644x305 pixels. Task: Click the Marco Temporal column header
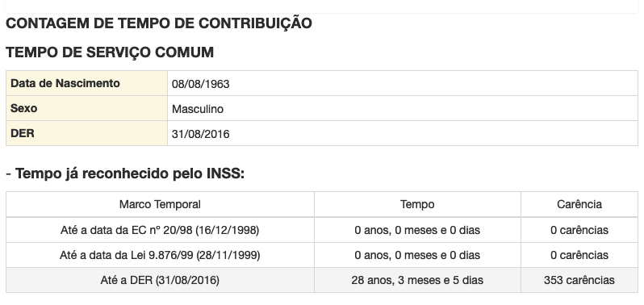[x=160, y=204]
